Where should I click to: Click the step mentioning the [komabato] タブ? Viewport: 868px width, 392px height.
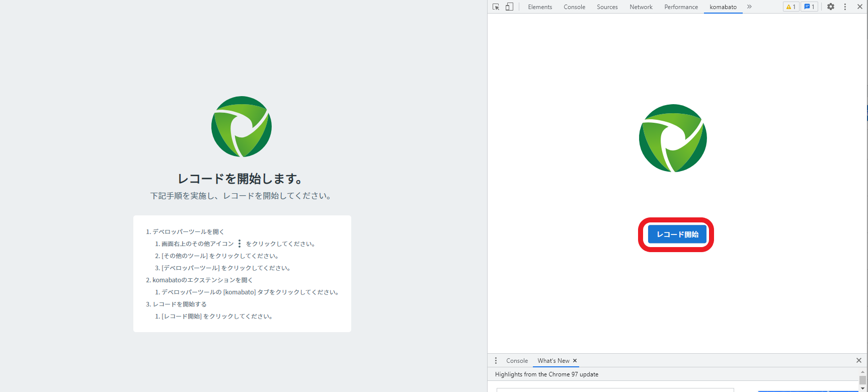click(250, 292)
